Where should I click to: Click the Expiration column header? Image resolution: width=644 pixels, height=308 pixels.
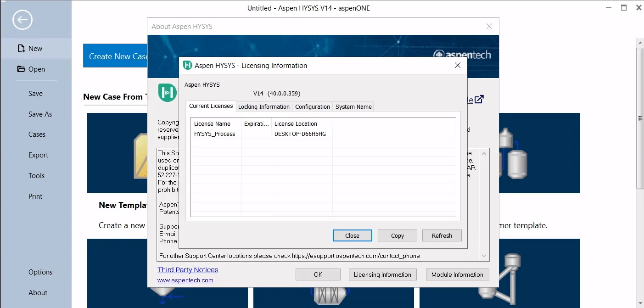257,123
